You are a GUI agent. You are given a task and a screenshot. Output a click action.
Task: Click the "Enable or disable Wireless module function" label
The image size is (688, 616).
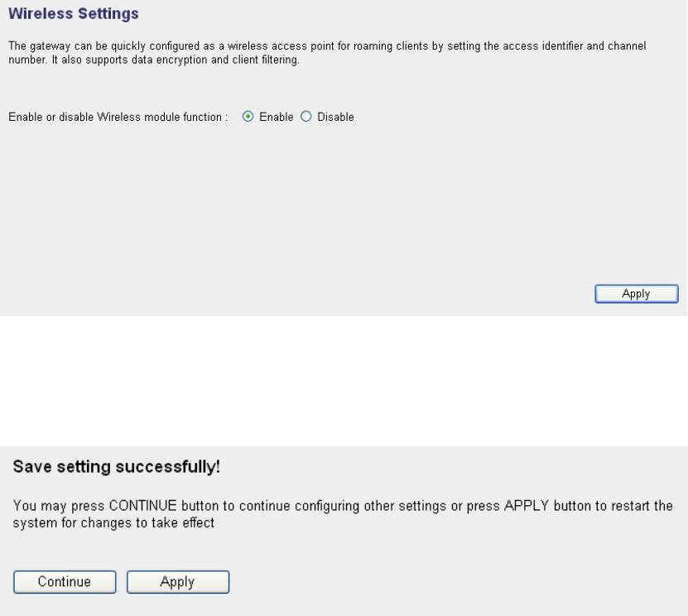(x=118, y=118)
